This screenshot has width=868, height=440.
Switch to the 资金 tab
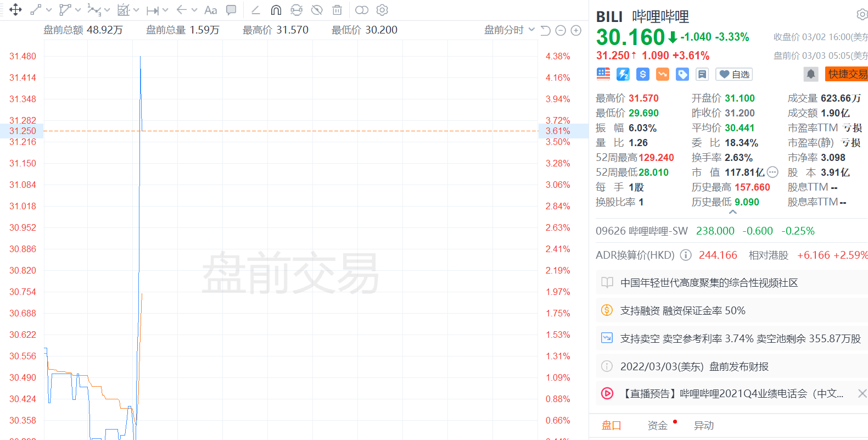pos(658,426)
